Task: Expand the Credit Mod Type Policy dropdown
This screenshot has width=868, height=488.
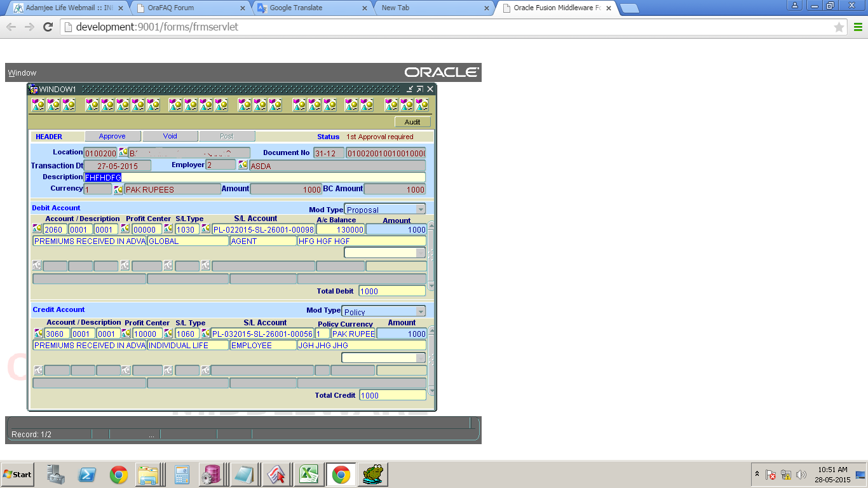Action: pyautogui.click(x=420, y=311)
